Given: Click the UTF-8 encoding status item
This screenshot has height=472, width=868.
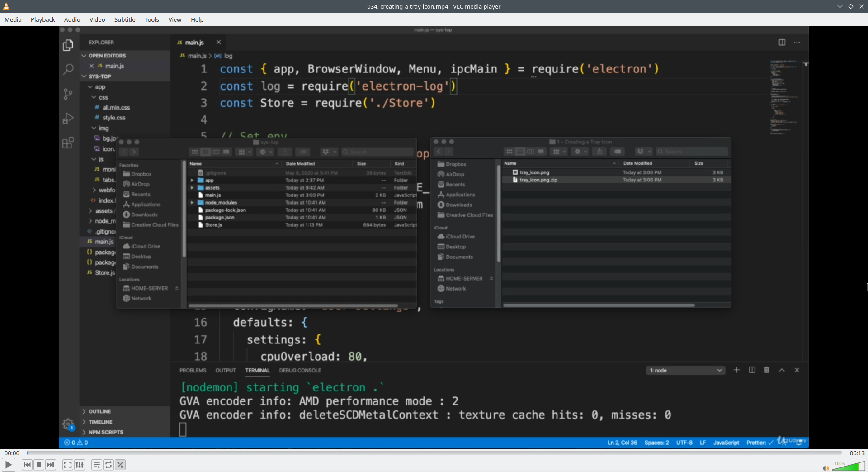Looking at the screenshot, I should (x=684, y=443).
